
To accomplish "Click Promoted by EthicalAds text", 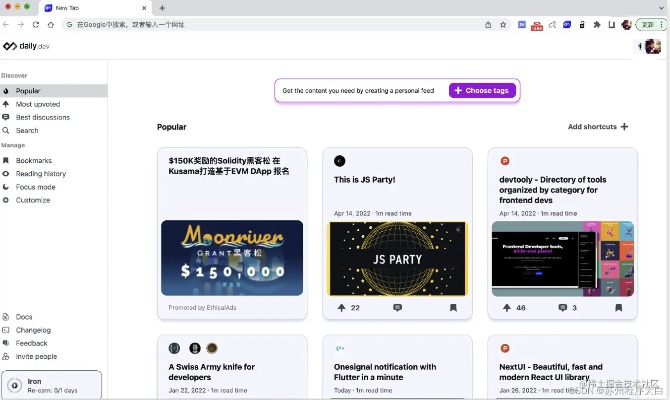I will point(202,307).
